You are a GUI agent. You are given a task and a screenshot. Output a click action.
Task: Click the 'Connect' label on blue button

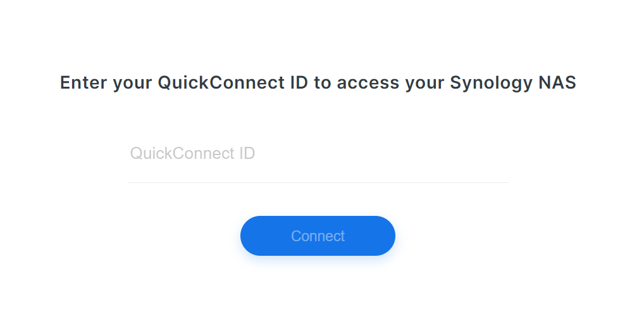[318, 236]
